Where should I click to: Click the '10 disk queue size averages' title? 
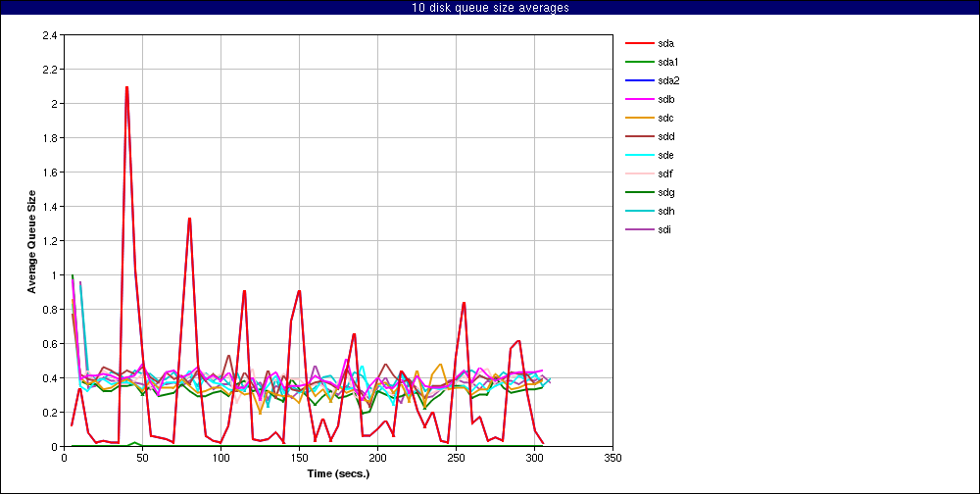[x=490, y=8]
